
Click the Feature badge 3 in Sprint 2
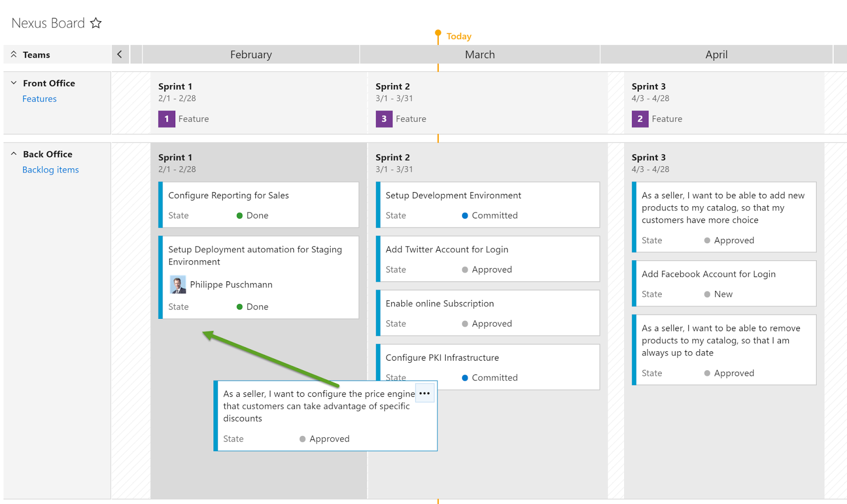pos(384,118)
